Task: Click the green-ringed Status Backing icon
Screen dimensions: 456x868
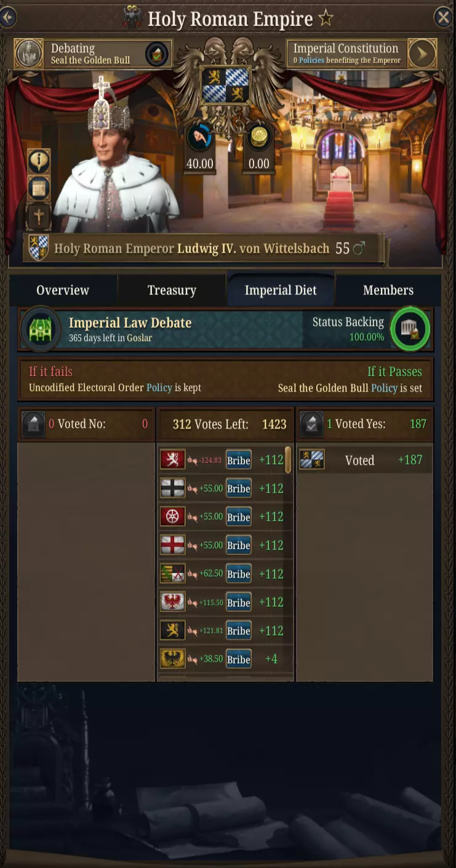Action: click(409, 329)
